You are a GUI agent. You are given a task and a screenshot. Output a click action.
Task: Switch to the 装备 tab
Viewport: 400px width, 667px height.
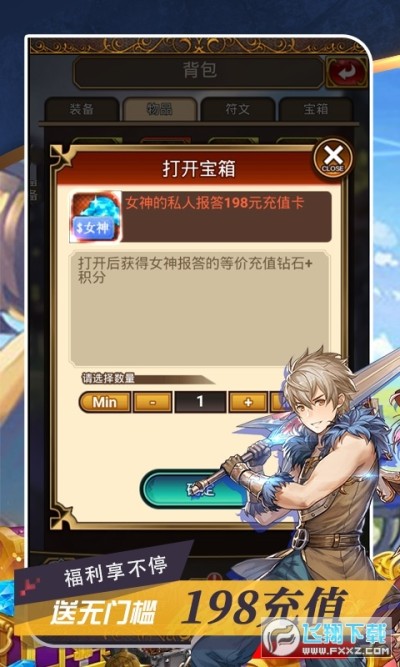point(82,109)
